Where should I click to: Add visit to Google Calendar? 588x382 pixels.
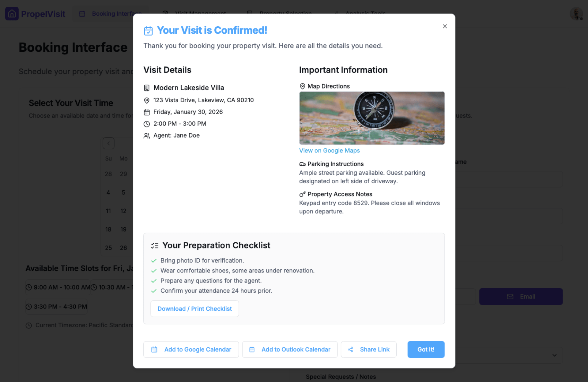(191, 350)
